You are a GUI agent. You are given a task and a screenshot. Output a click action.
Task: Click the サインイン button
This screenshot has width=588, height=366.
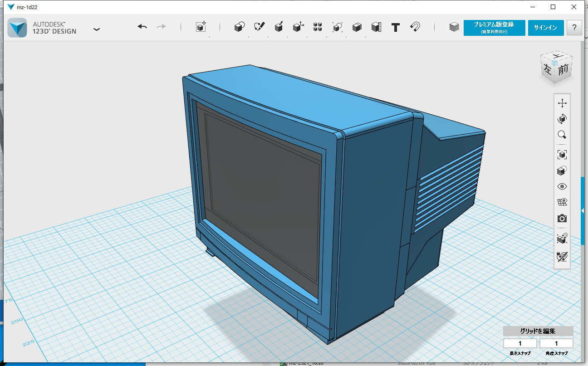545,27
